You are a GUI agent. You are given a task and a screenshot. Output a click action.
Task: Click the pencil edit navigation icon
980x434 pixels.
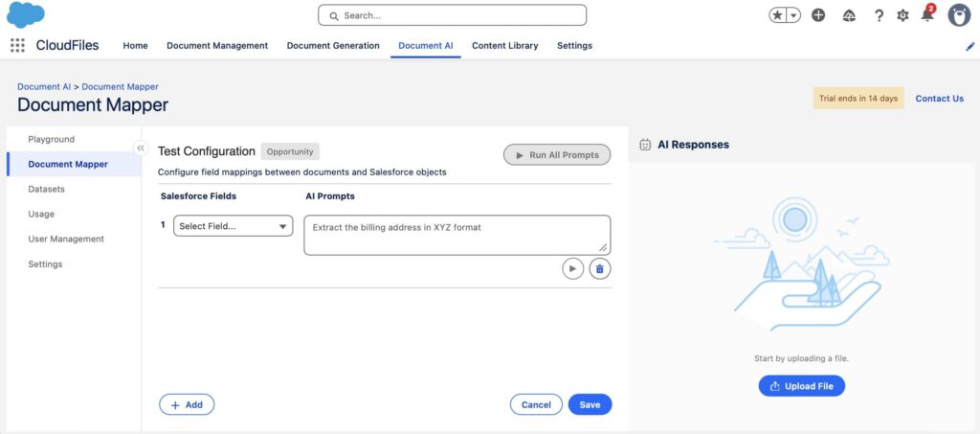(x=970, y=46)
